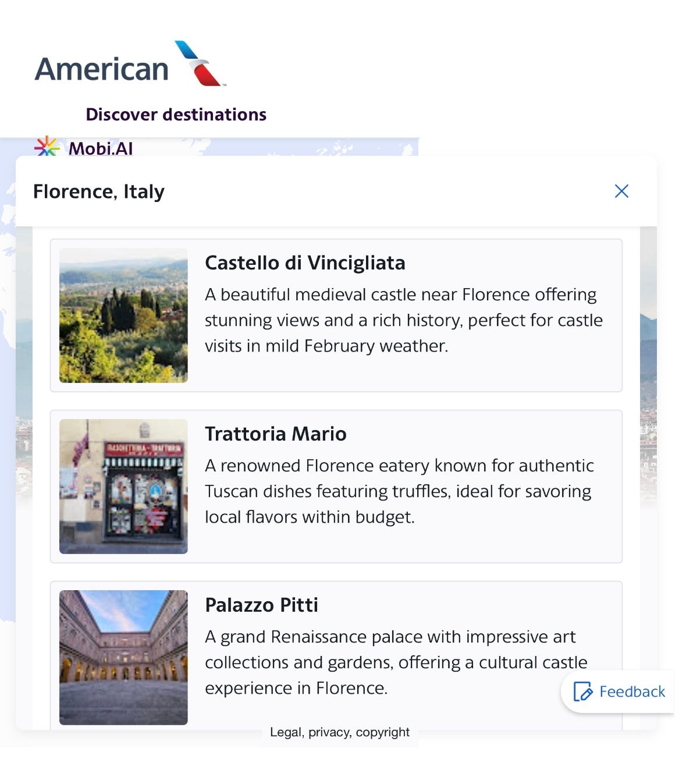686x784 pixels.
Task: Click the Discover destinations heading
Action: coord(176,115)
